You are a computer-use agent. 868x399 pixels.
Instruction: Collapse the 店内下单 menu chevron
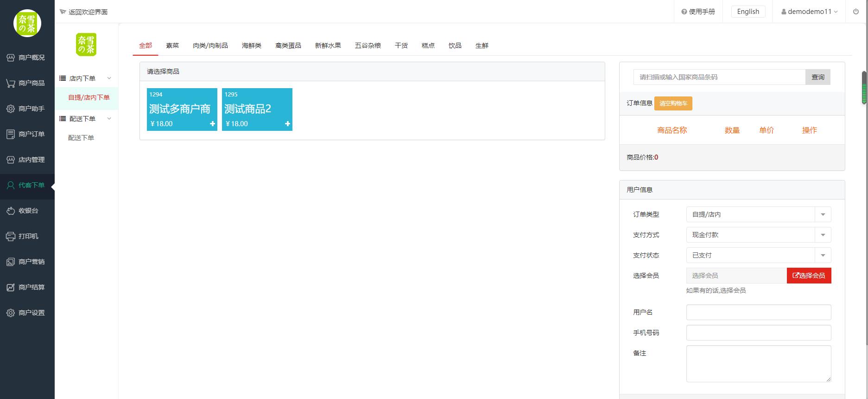(x=109, y=78)
